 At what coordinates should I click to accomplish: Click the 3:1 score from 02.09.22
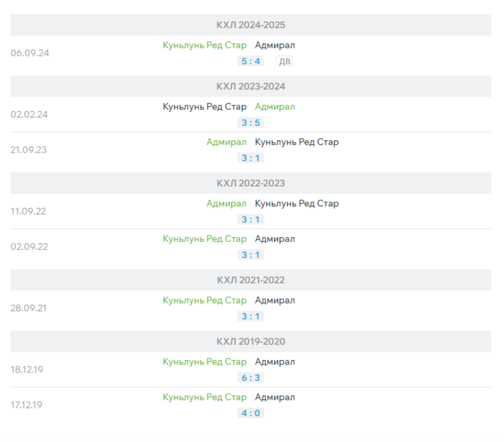[250, 255]
